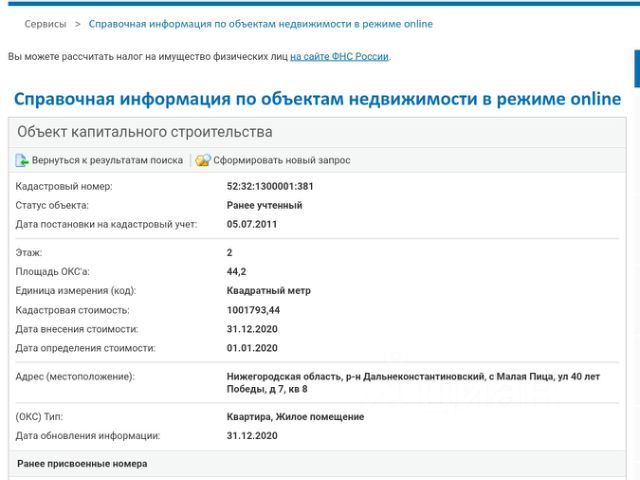This screenshot has height=480, width=640.
Task: Click 'Сформировать новый запрос' link
Action: coord(282,160)
